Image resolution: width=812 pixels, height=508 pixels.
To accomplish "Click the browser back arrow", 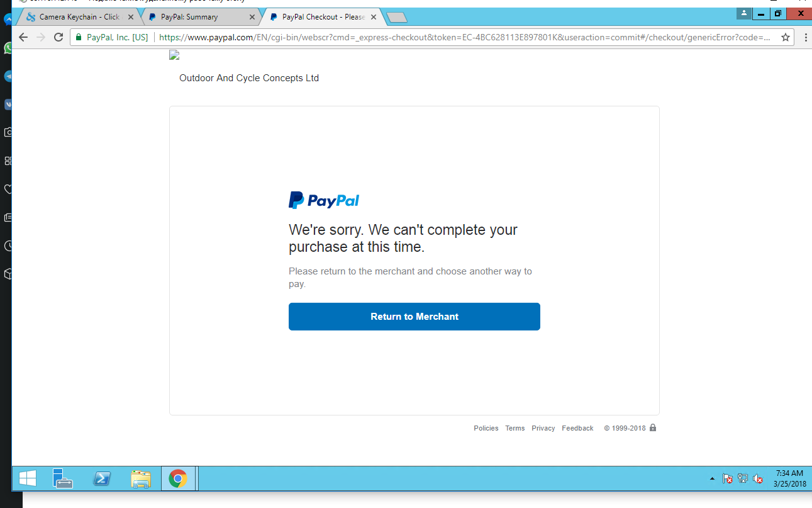I will coord(23,37).
